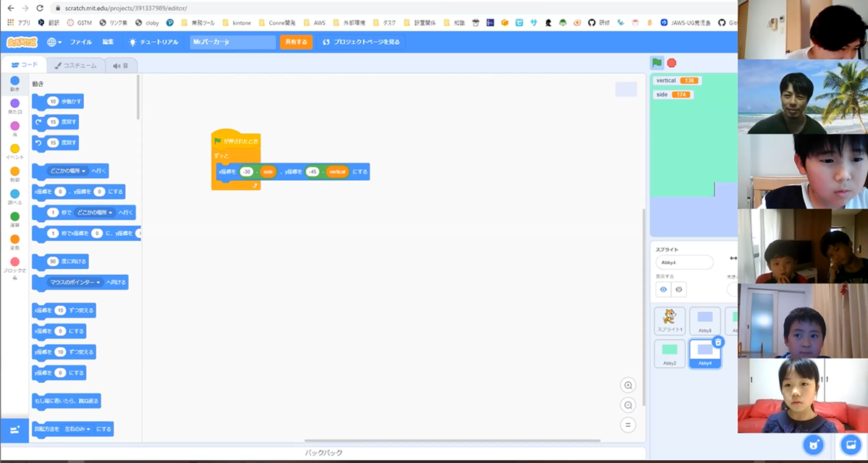
Task: Open the 編集 menu
Action: click(109, 42)
